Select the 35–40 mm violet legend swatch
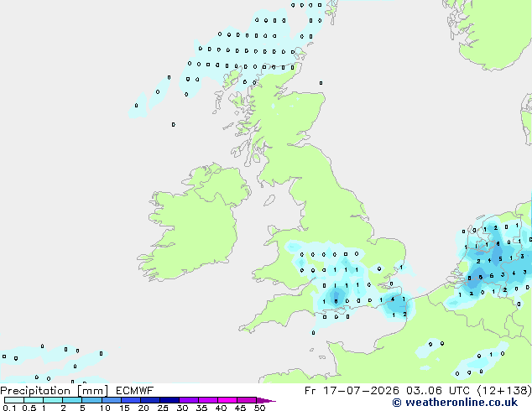 pyautogui.click(x=208, y=400)
